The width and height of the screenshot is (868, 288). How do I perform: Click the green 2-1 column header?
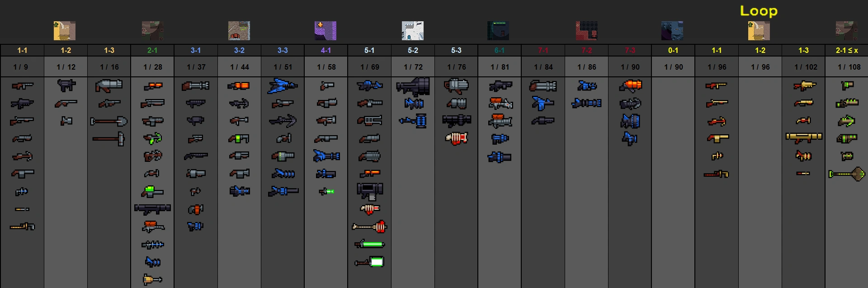152,50
